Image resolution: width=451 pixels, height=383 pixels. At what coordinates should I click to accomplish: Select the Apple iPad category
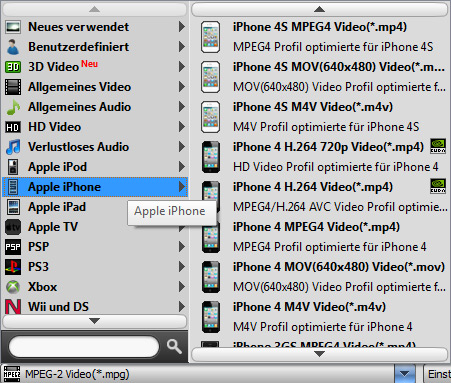95,207
